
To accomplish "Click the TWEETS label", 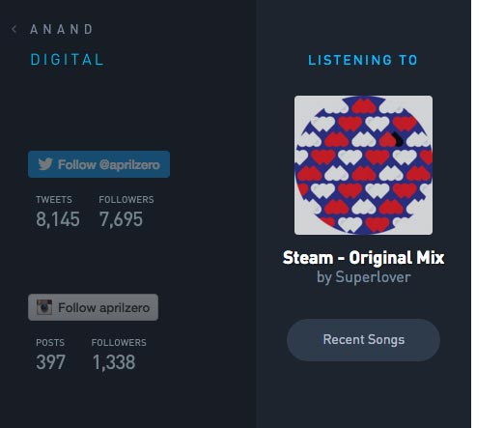I will point(54,200).
